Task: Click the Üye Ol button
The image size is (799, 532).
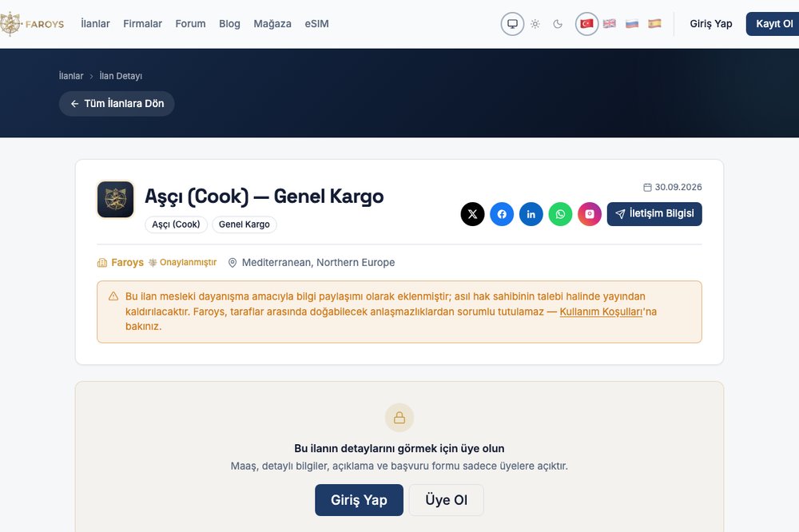Action: [447, 500]
